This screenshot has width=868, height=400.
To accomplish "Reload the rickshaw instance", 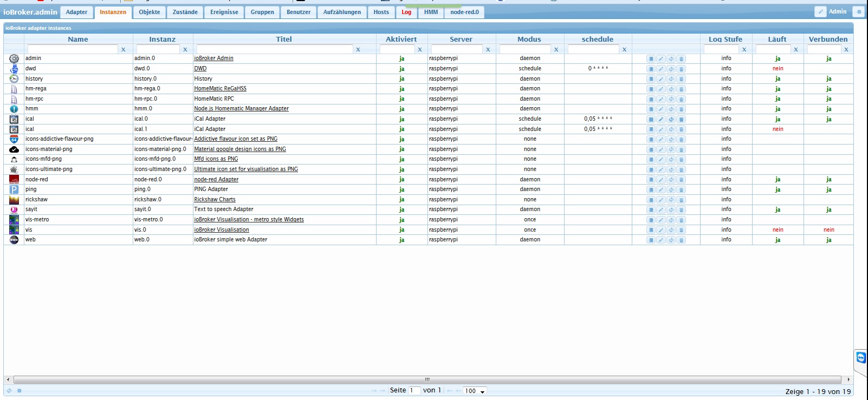I will (x=671, y=200).
